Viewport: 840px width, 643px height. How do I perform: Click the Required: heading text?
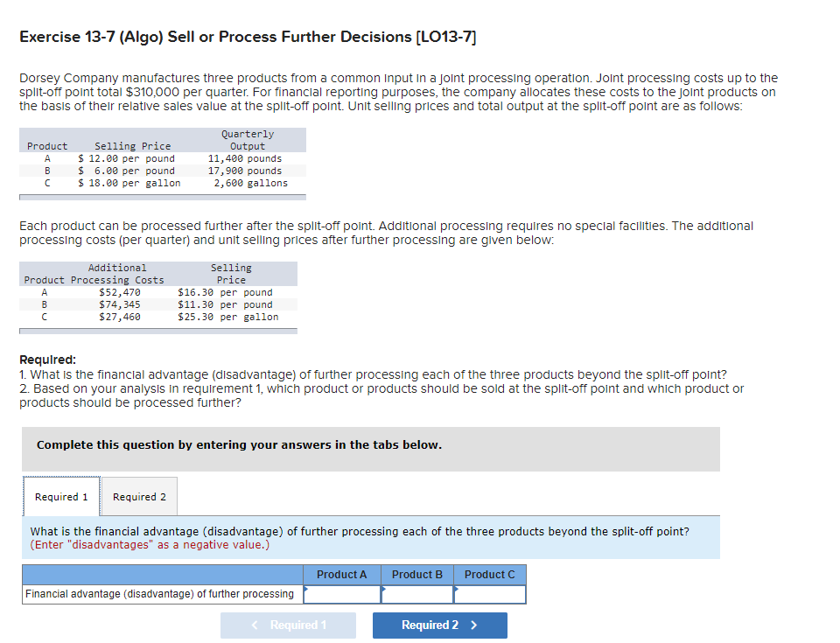click(47, 360)
